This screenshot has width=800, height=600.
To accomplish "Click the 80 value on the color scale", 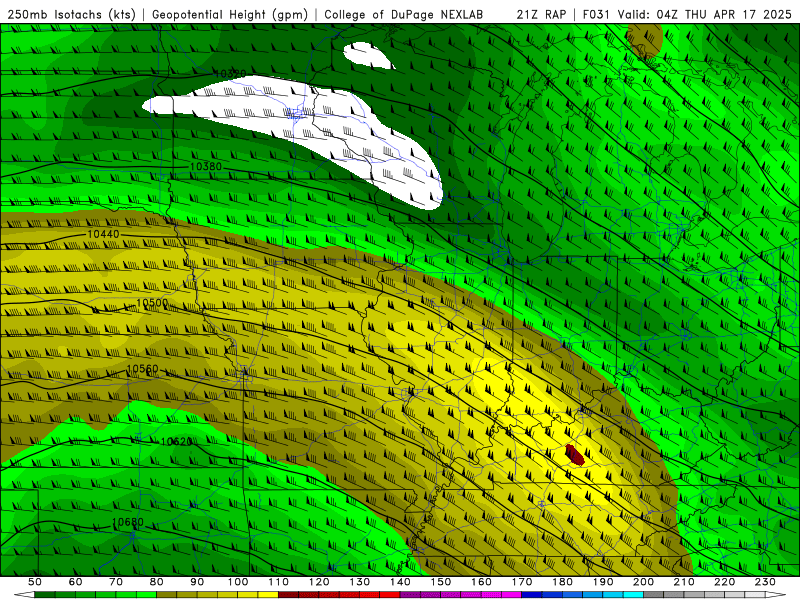I will pos(157,582).
